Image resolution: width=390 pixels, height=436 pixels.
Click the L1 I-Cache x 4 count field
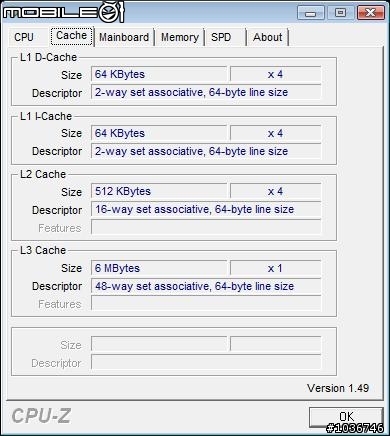275,133
